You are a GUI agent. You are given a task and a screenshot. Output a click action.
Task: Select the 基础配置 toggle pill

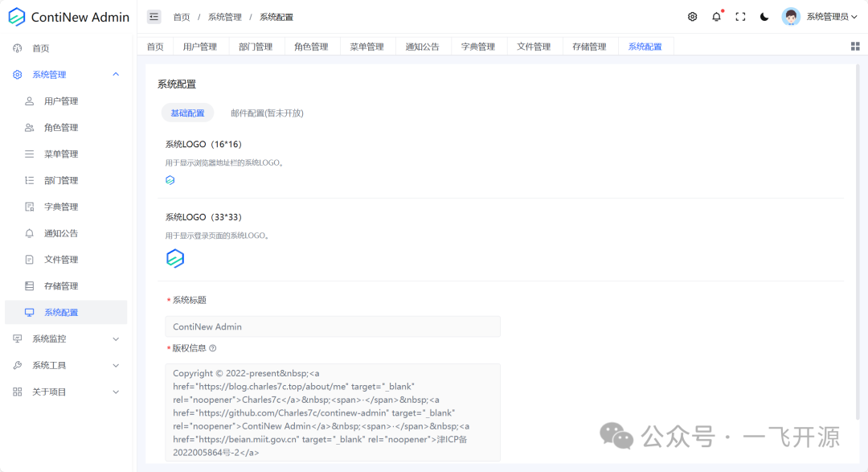click(x=187, y=113)
